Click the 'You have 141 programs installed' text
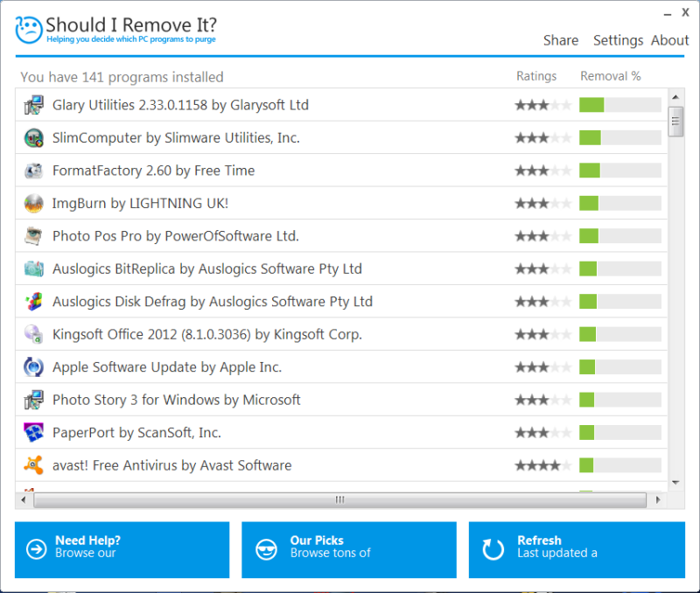This screenshot has width=700, height=593. click(122, 77)
